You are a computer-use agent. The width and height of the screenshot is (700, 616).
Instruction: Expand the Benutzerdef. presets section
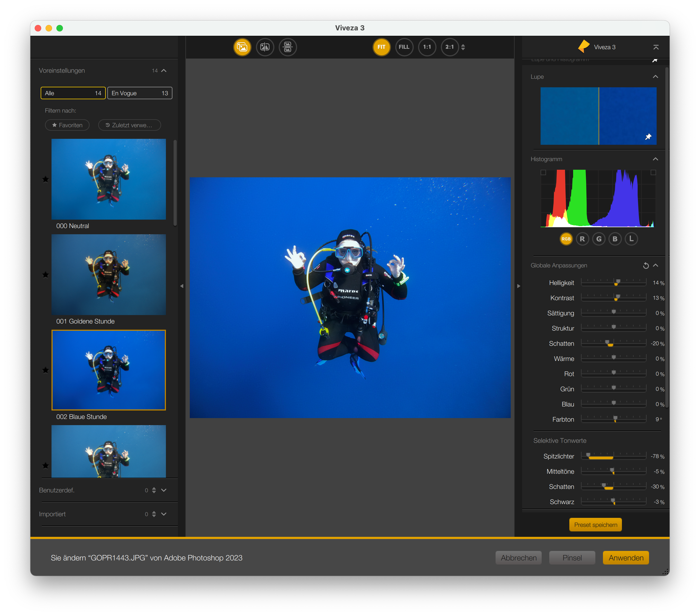(164, 490)
